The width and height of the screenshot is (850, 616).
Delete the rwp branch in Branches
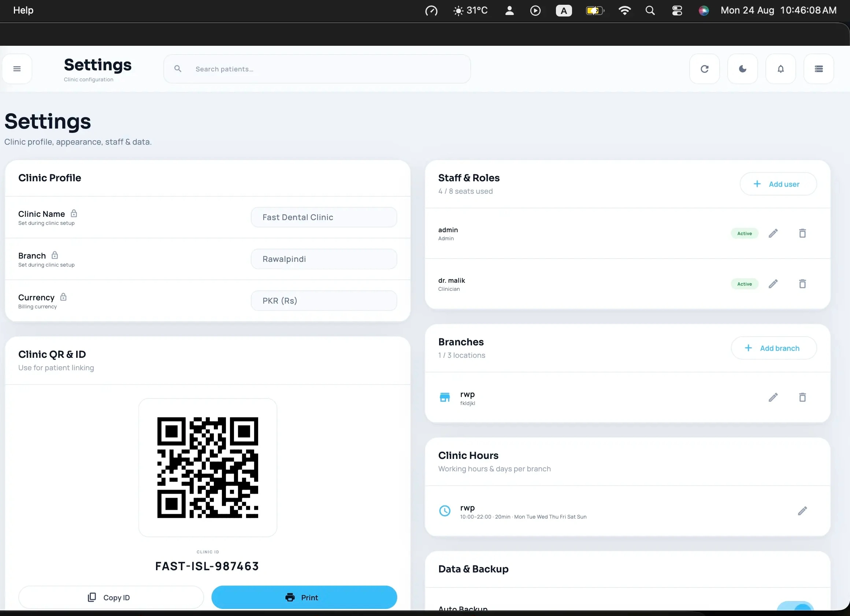(802, 398)
